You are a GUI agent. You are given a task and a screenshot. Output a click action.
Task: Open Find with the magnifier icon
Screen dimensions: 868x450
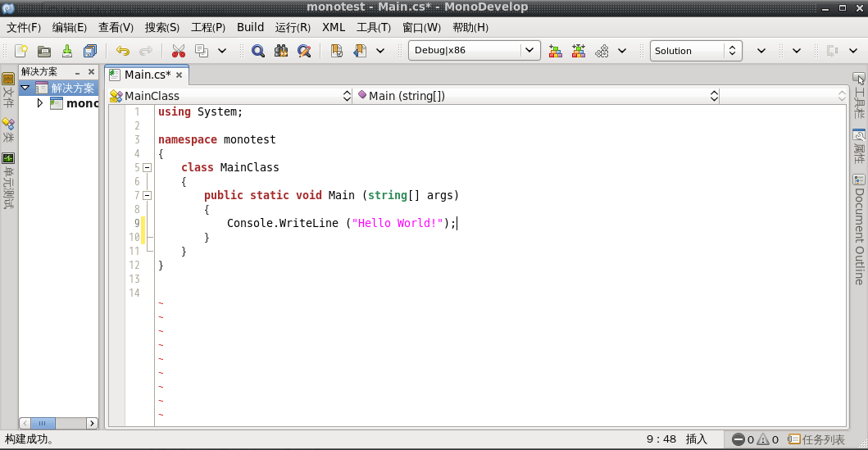point(258,51)
